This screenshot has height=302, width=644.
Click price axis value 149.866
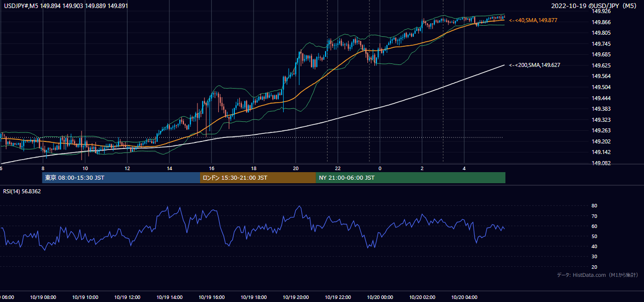click(601, 22)
